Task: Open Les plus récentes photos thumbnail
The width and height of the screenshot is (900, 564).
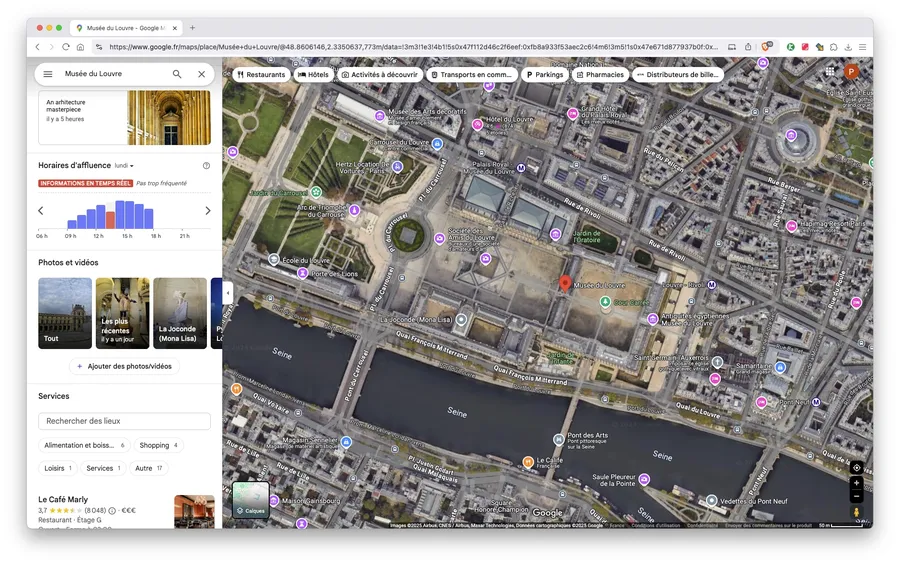Action: [x=122, y=313]
